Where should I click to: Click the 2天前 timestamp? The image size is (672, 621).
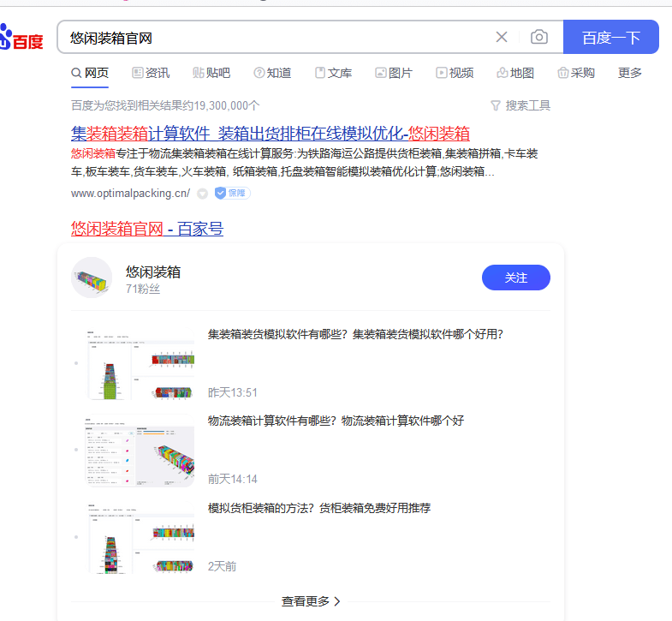222,566
